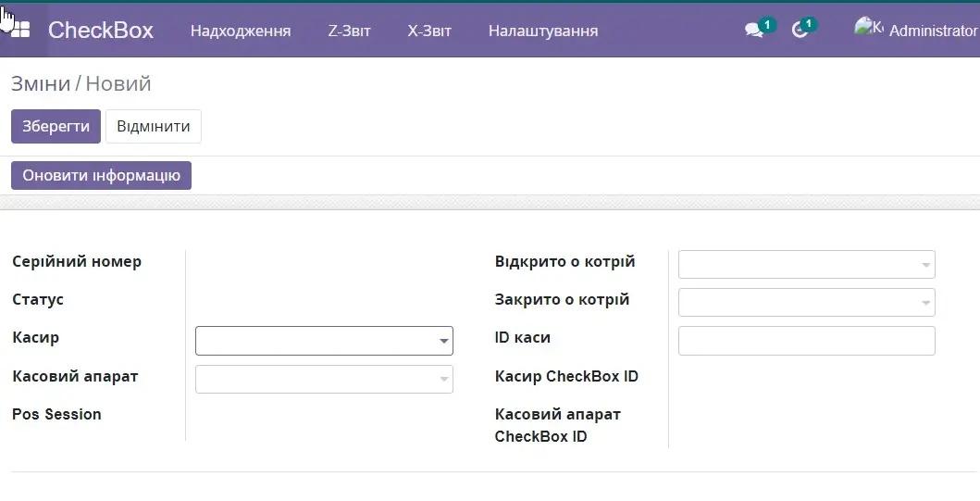
Task: Open the apps grid menu icon
Action: click(19, 30)
